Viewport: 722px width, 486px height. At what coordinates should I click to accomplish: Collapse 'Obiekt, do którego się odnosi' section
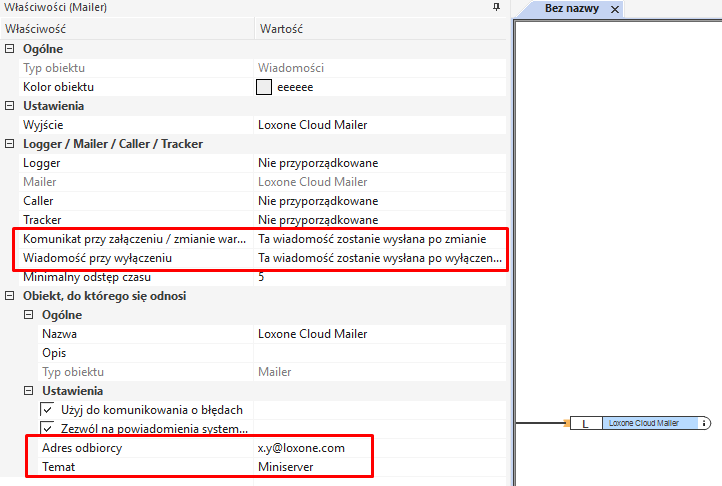click(10, 296)
